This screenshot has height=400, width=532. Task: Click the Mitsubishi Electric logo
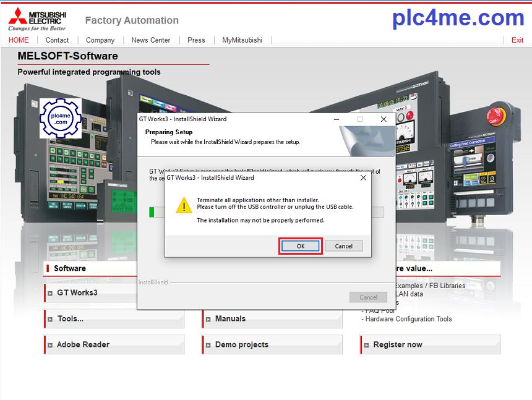[x=37, y=19]
